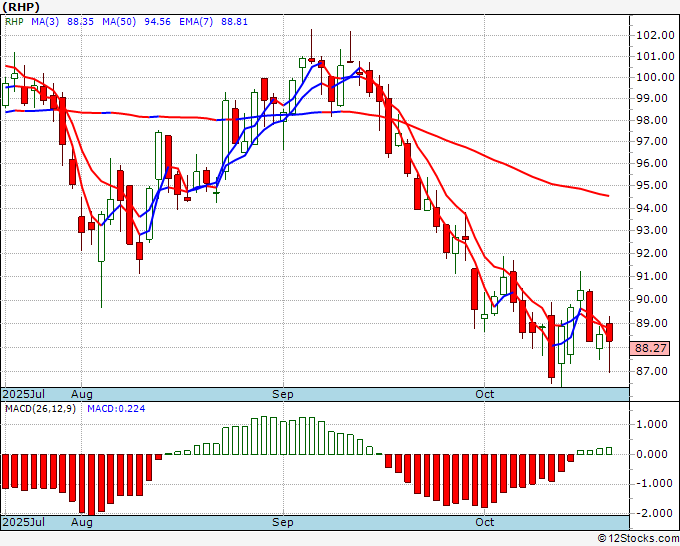Viewport: 680px width, 546px height.
Task: Click the 95.00 price axis label
Action: click(x=652, y=186)
